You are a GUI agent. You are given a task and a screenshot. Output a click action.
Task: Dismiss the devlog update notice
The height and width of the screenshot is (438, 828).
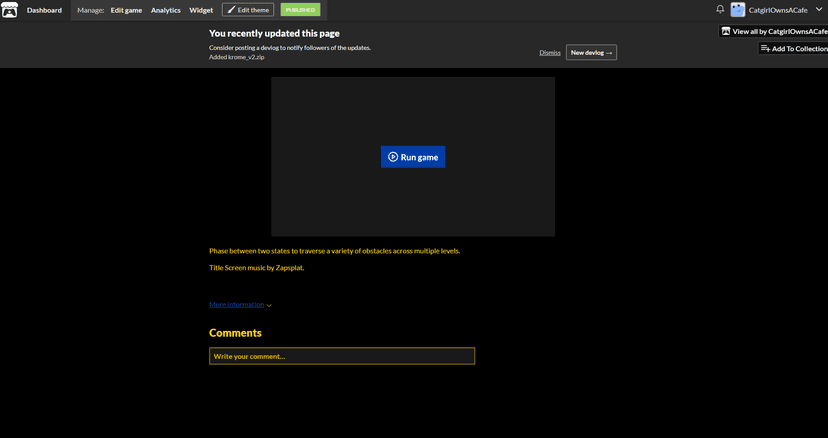tap(549, 52)
